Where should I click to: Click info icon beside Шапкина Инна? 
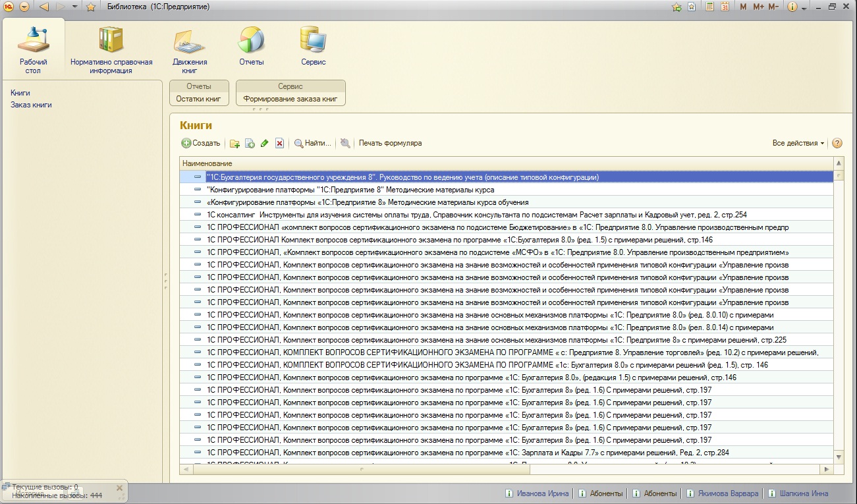coord(772,493)
